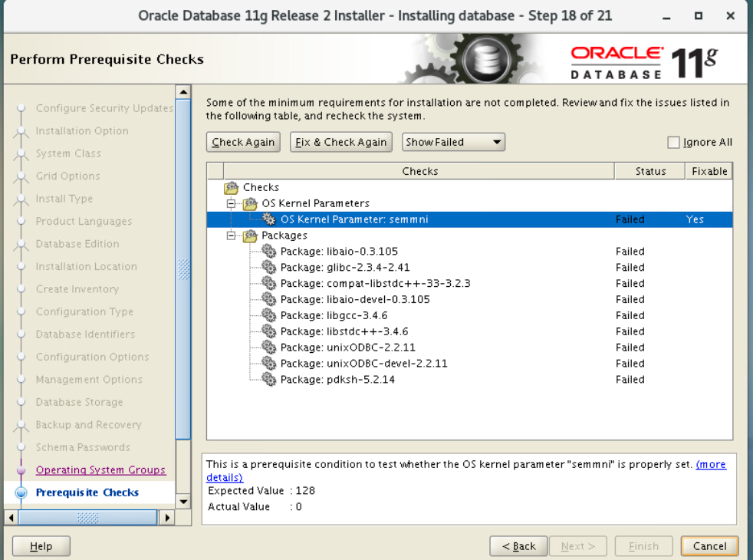
Task: Click the sidebar scroll down arrow
Action: 183,502
